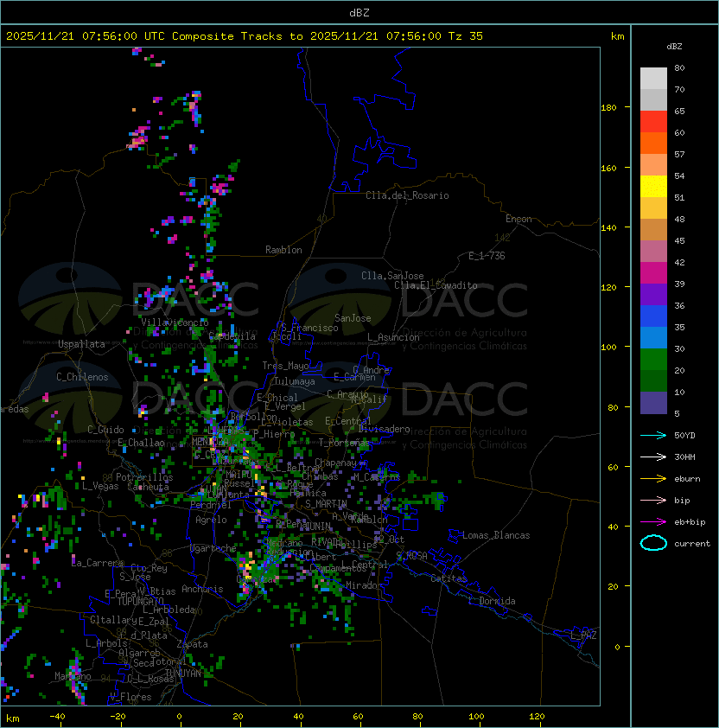The height and width of the screenshot is (728, 719).
Task: Click the 'S_MARTIN' map label
Action: [x=327, y=504]
